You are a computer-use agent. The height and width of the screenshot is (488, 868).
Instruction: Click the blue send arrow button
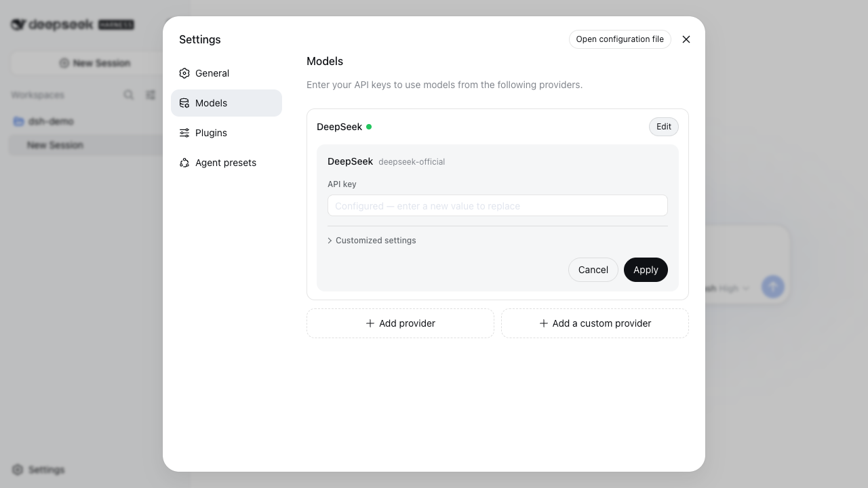tap(773, 287)
